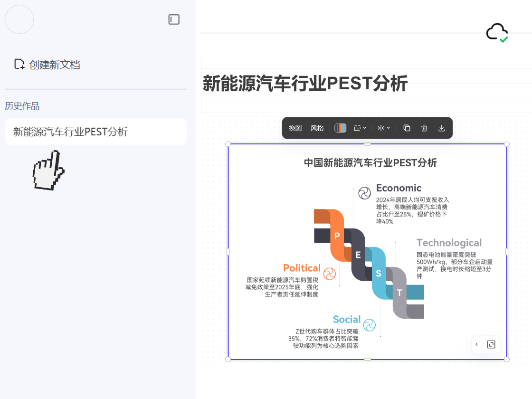Click the document title 新能源汽车行业PEST分析
532x399 pixels.
point(305,84)
